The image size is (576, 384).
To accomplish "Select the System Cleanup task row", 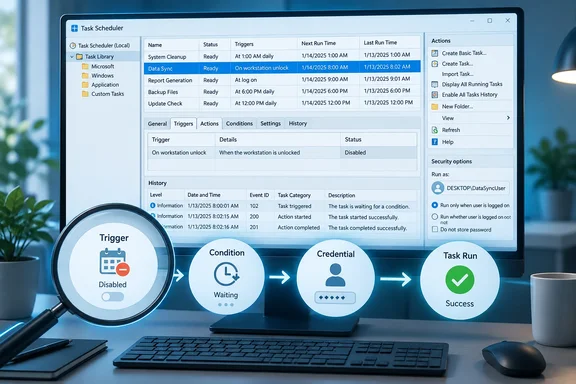I will click(x=282, y=56).
